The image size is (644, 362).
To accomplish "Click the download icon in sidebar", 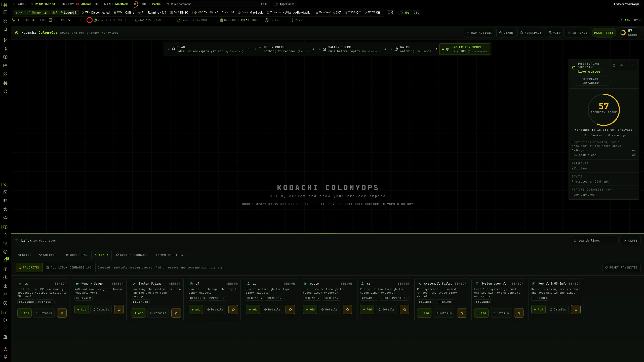I will point(5,286).
